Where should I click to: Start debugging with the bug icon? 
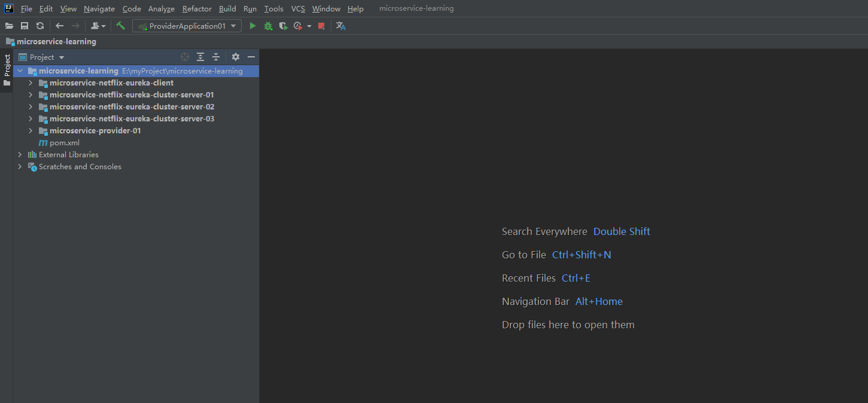point(268,26)
